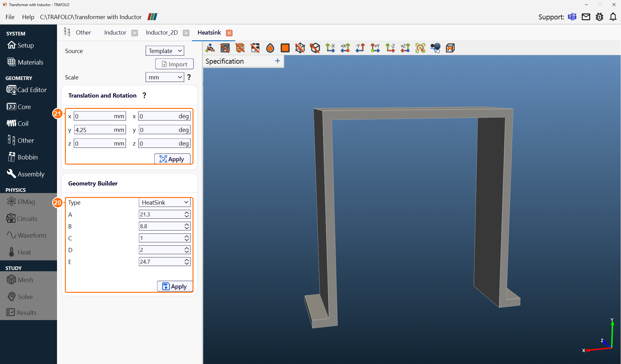Adjust parameter A stepper
Viewport: 621px width, 364px height.
point(187,215)
